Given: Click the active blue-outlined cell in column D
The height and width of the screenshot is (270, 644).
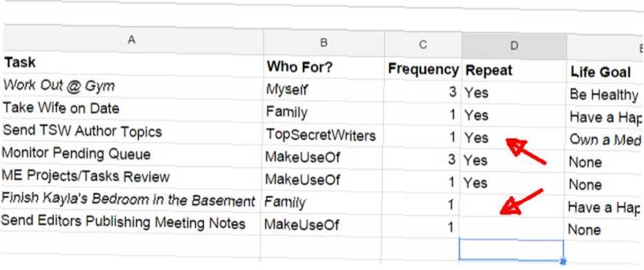Looking at the screenshot, I should pos(511,250).
